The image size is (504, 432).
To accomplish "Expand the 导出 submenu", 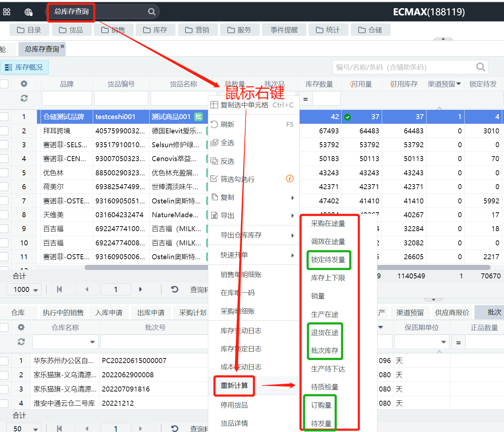I will tap(293, 215).
